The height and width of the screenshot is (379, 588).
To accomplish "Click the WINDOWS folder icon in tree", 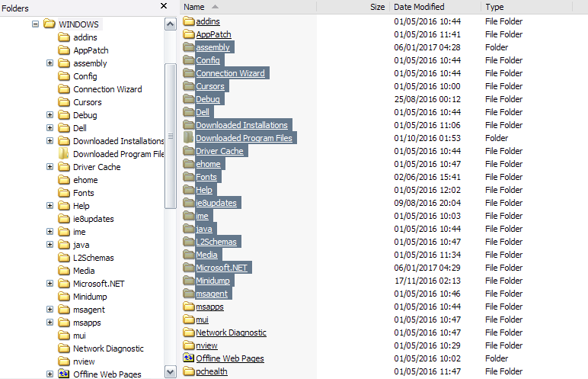I will 49,24.
